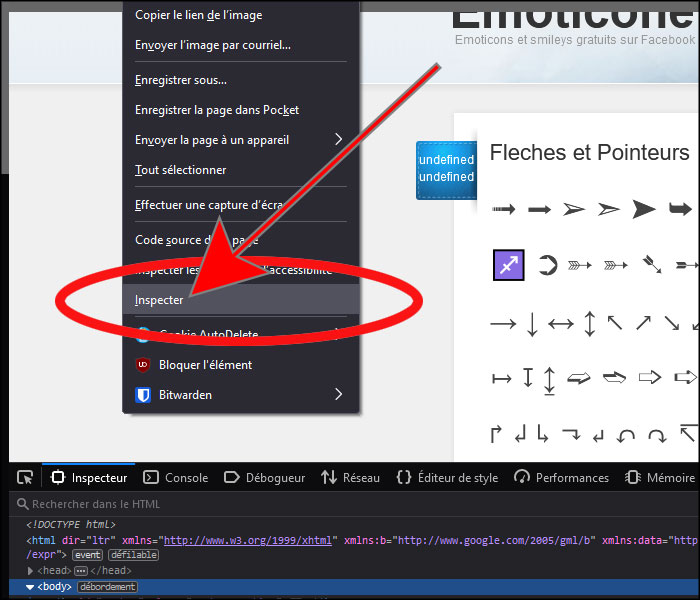This screenshot has width=700, height=600.
Task: Click the left-right double arrow symbol
Action: pyautogui.click(x=561, y=324)
